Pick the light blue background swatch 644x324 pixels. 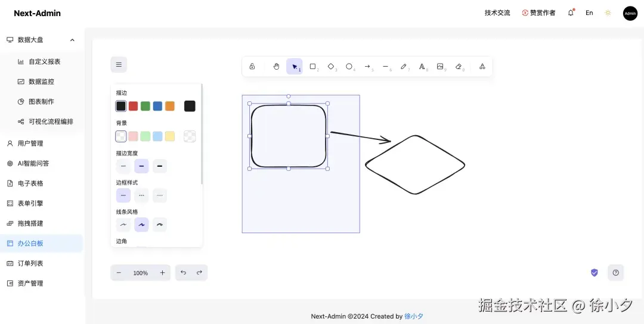[157, 136]
